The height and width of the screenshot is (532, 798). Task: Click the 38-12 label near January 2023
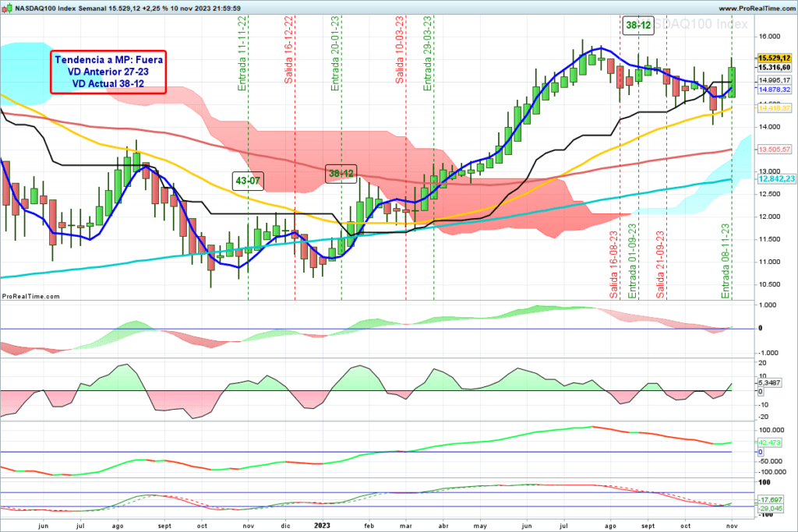[341, 174]
